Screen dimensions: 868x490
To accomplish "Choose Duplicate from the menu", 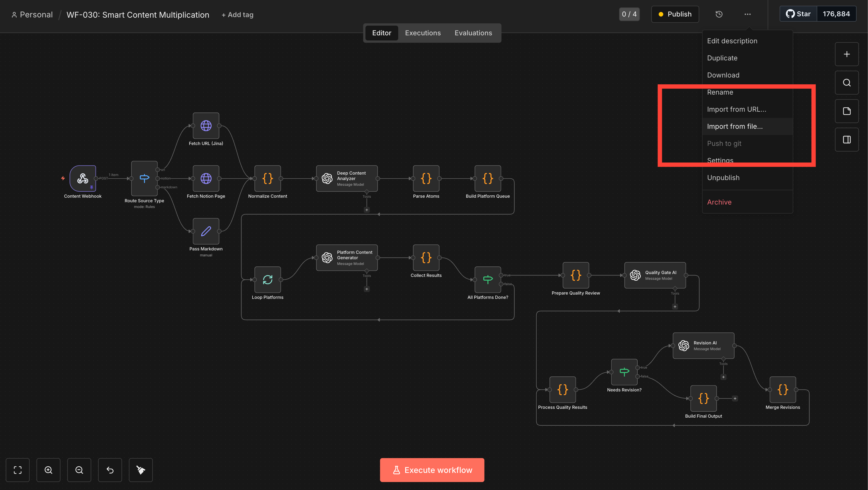I will pyautogui.click(x=747, y=58).
